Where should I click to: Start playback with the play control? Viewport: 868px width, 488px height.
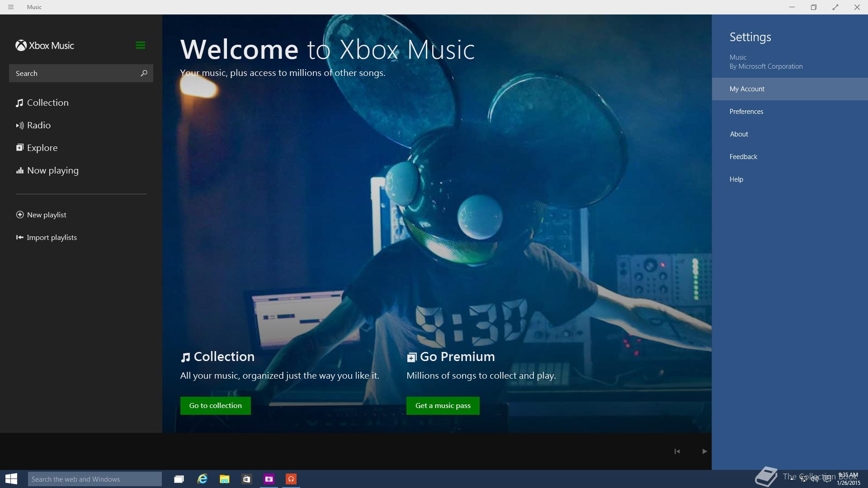[704, 451]
